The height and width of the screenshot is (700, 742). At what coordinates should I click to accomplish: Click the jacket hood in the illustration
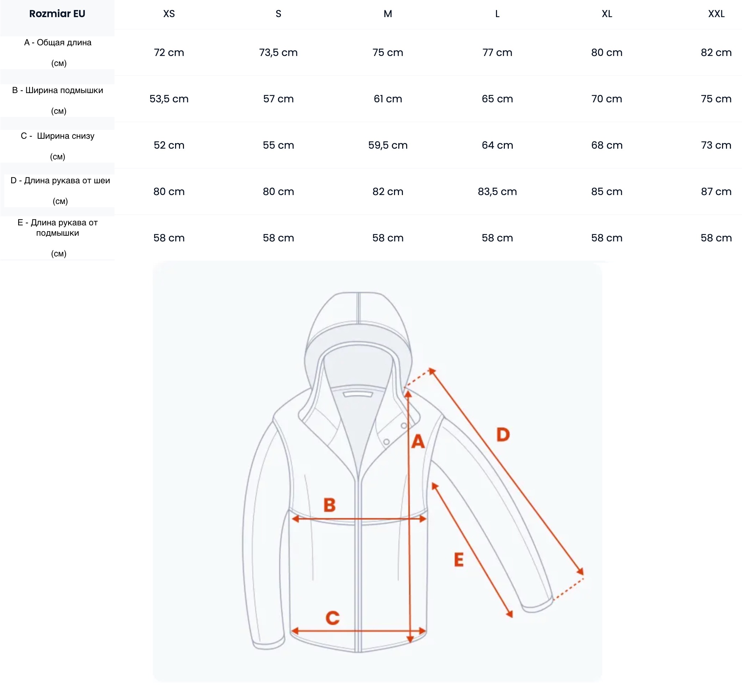[358, 321]
